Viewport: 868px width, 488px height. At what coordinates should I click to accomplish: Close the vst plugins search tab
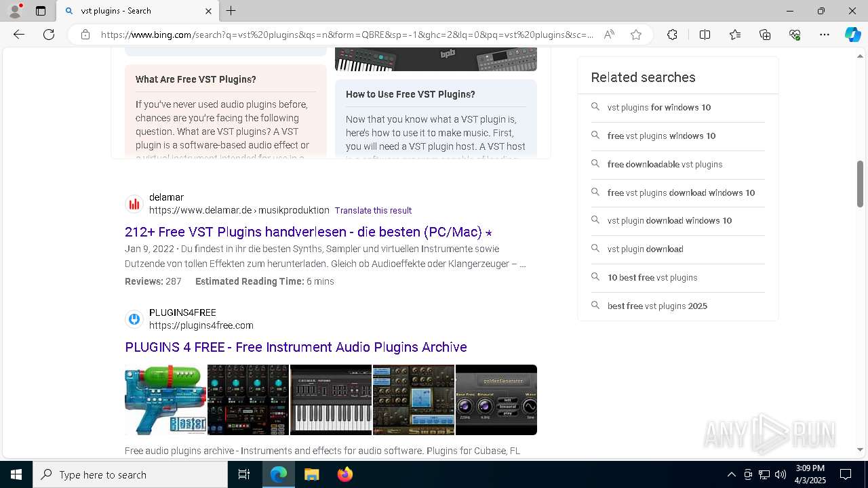pyautogui.click(x=208, y=11)
